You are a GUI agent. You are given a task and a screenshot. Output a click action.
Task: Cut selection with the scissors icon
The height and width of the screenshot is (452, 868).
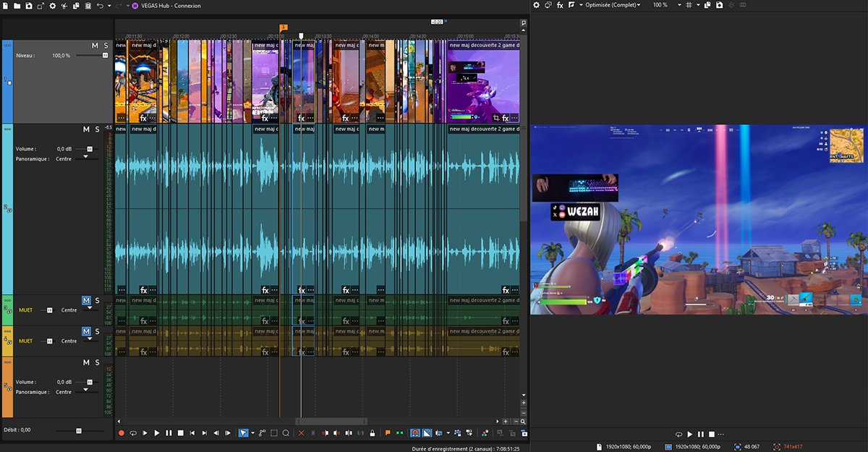pos(64,5)
